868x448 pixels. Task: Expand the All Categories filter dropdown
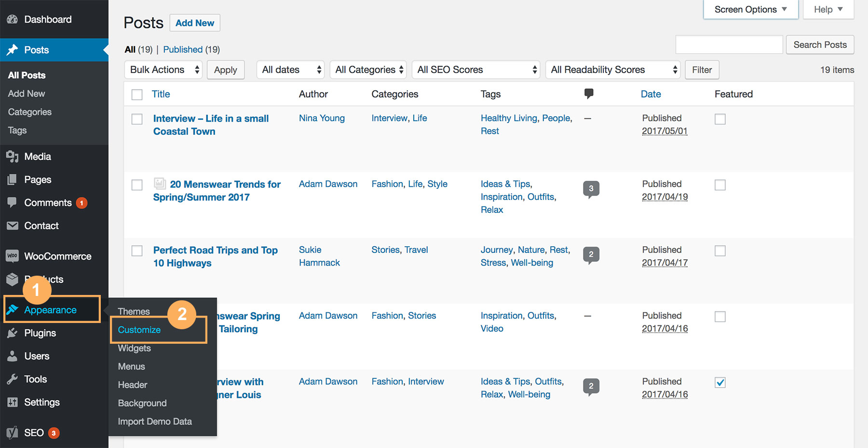tap(368, 70)
